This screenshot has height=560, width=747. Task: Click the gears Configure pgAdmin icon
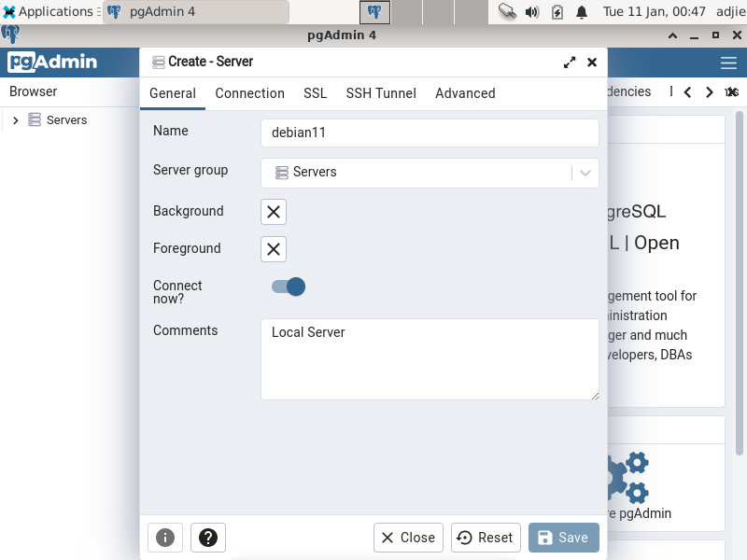627,477
